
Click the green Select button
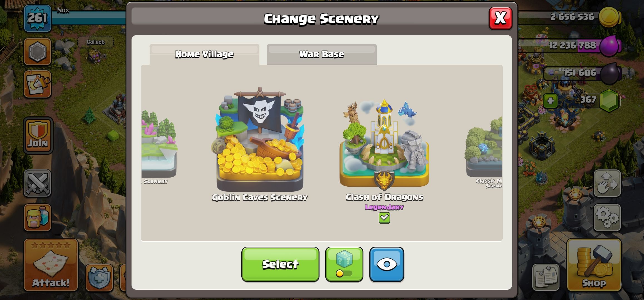[x=280, y=264]
